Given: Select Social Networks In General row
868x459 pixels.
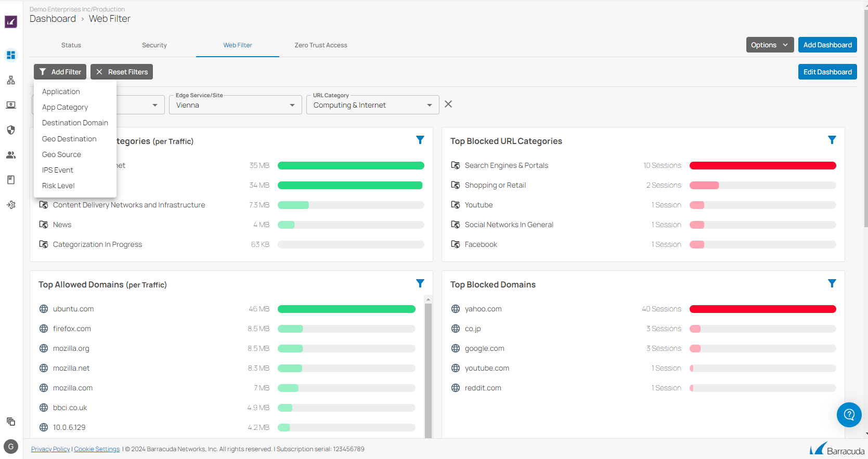Looking at the screenshot, I should [643, 225].
